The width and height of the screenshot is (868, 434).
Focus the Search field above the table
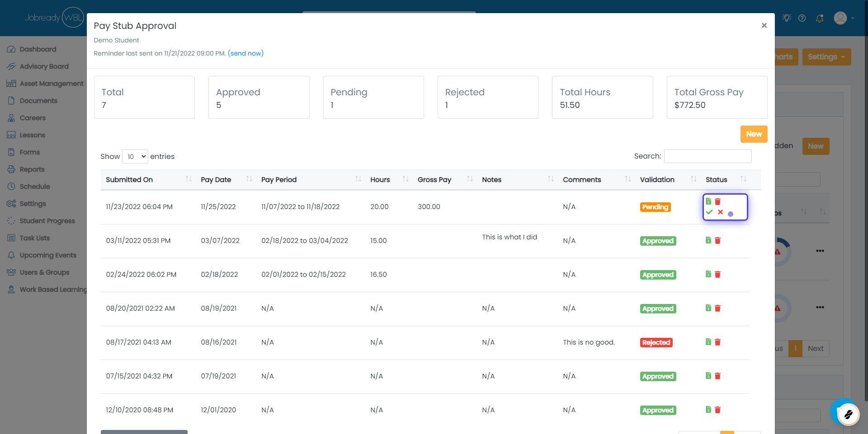pos(708,156)
